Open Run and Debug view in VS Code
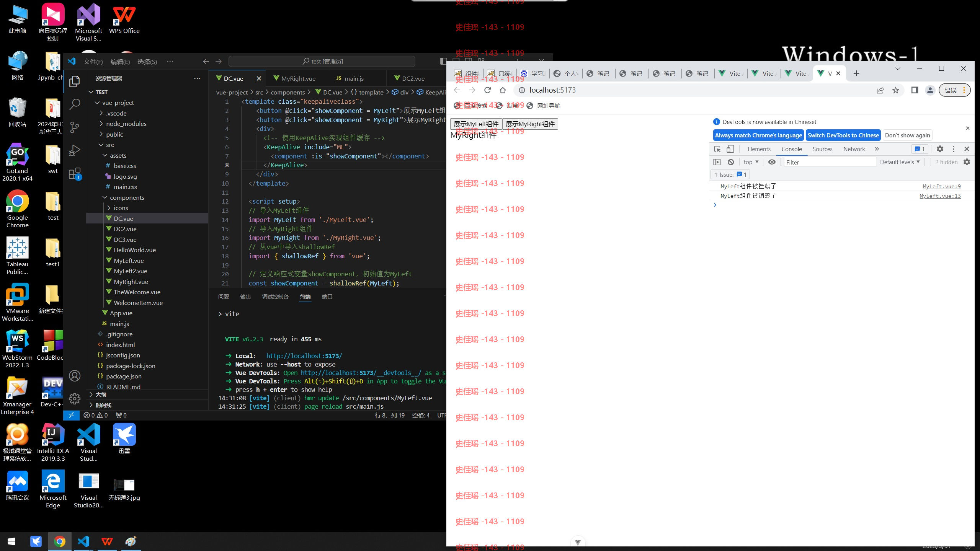Viewport: 980px width, 551px height. click(75, 150)
